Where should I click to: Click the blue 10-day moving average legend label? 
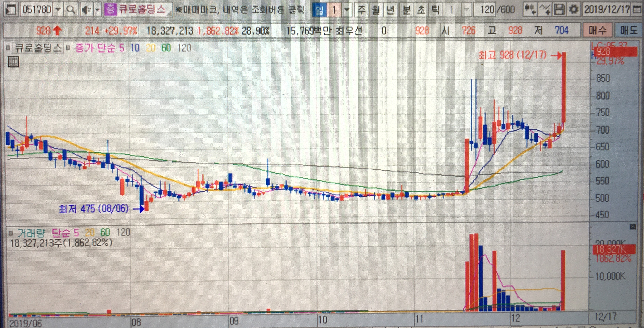point(135,47)
